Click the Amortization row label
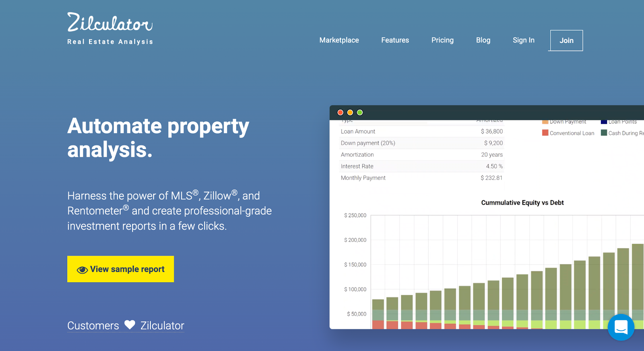This screenshot has width=644, height=351. (x=357, y=155)
